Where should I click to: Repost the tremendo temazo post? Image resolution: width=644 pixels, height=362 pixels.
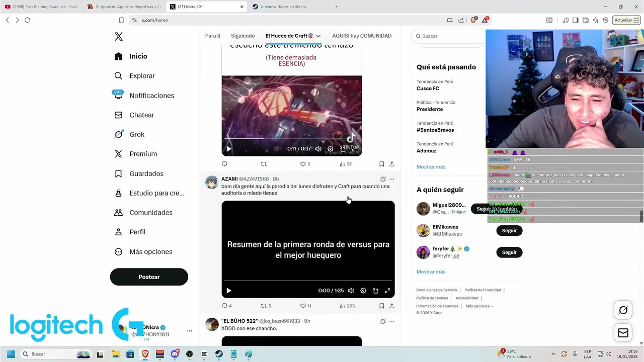click(264, 164)
